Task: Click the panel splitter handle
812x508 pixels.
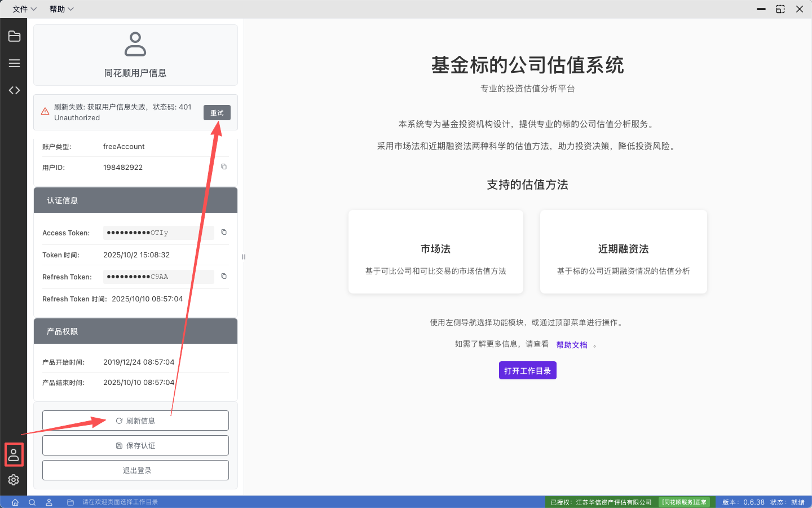Action: [x=244, y=257]
